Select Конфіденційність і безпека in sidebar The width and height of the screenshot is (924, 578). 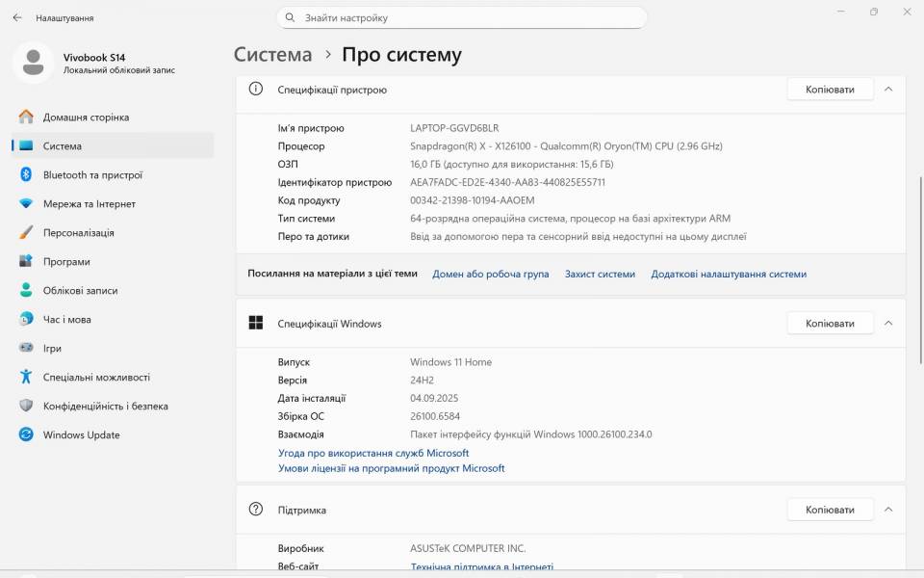tap(105, 406)
